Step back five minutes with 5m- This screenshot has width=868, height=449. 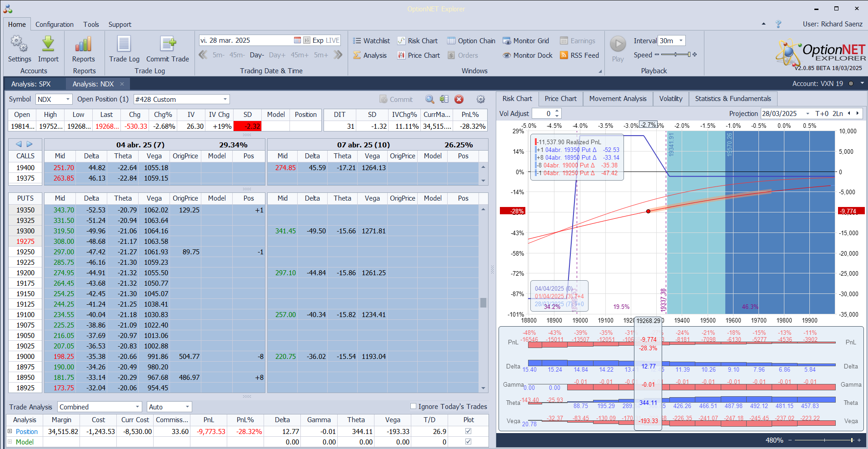(219, 55)
